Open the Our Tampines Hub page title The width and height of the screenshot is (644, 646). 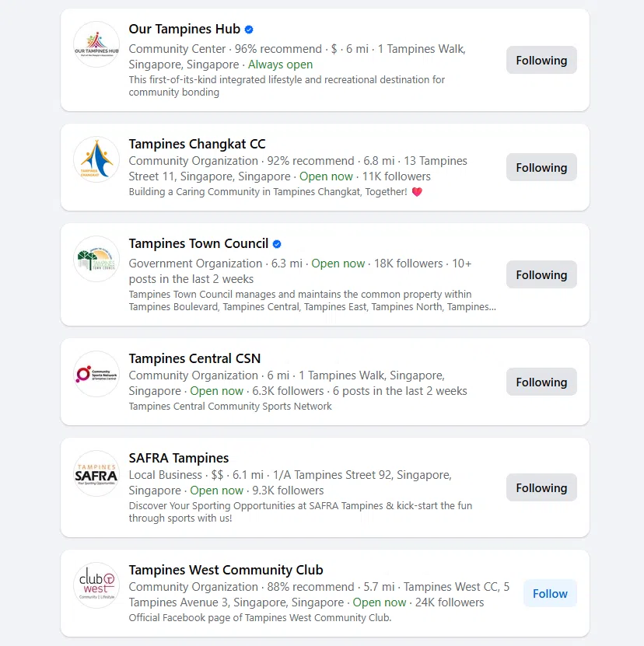point(184,30)
